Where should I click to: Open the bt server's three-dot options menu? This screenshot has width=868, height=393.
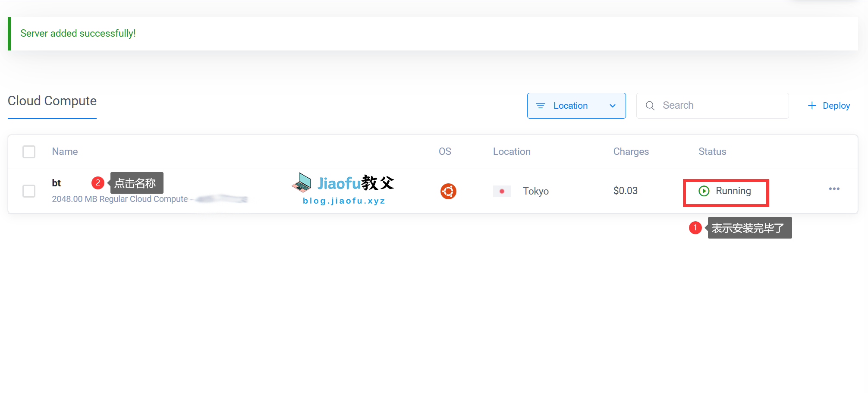[x=834, y=189]
